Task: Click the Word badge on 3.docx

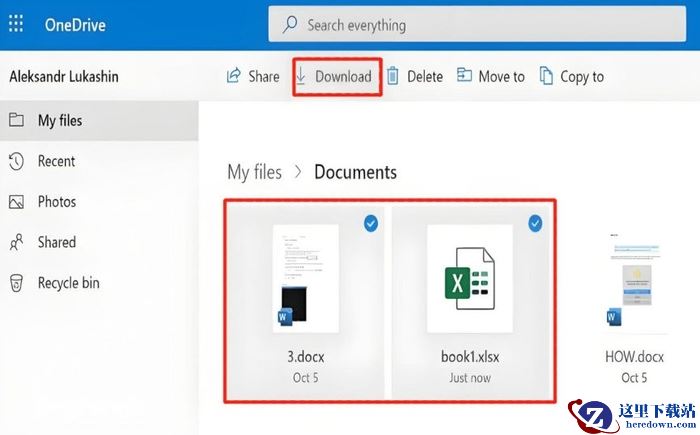Action: (x=284, y=317)
